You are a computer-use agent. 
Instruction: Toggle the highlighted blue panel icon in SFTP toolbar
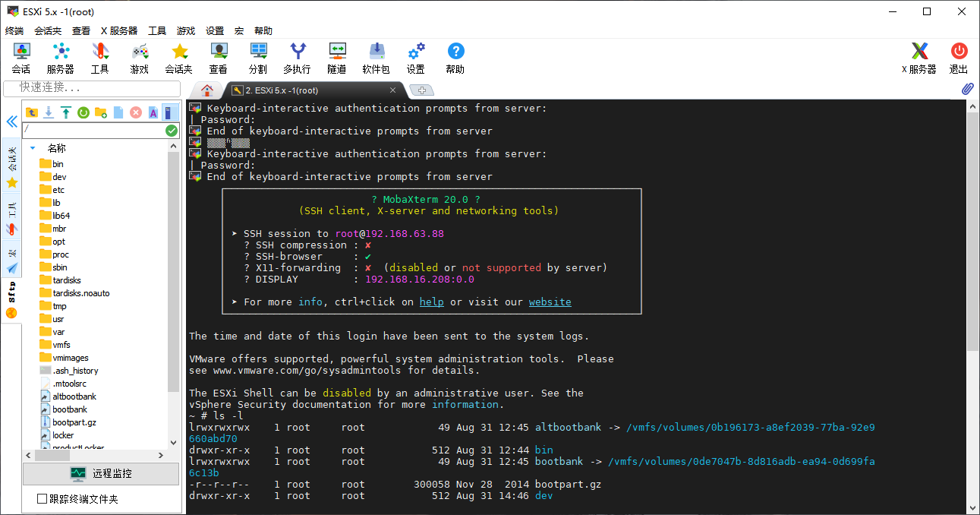[x=170, y=112]
